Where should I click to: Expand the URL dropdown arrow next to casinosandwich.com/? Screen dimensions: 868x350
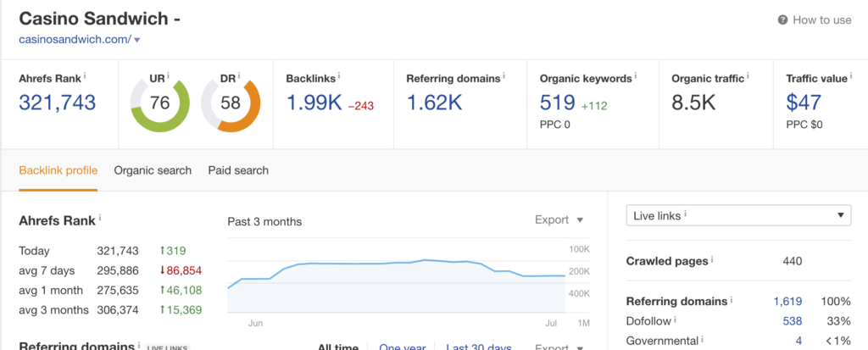point(136,40)
